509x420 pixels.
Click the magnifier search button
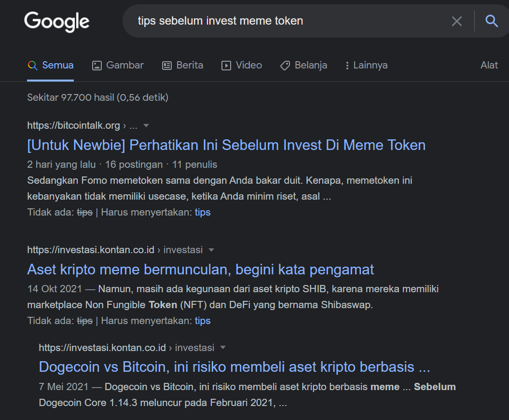(x=492, y=21)
